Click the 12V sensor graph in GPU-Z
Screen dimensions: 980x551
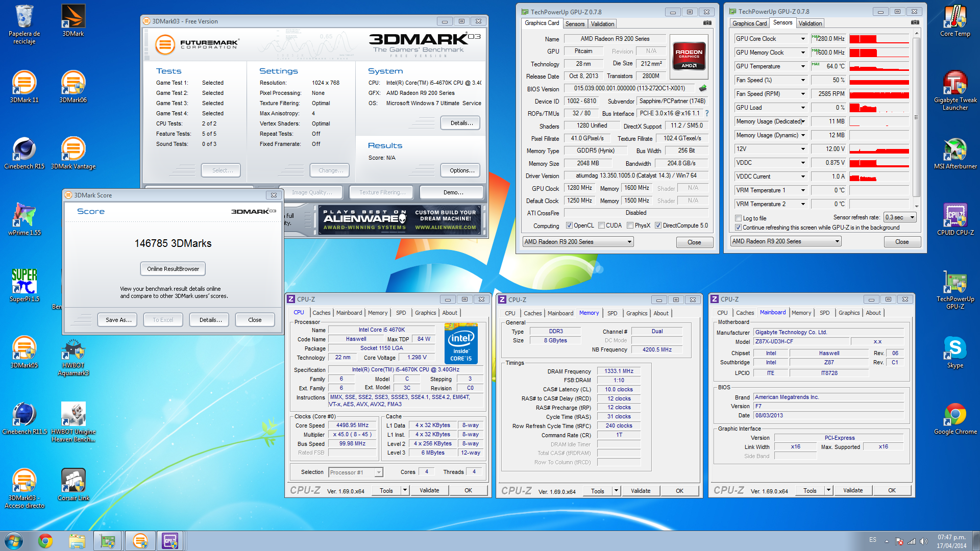879,149
